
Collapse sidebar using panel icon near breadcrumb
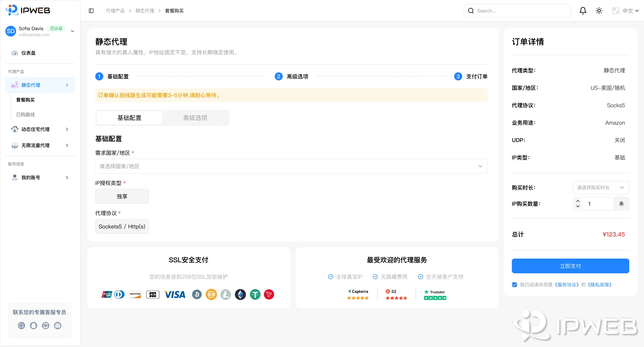(x=91, y=11)
